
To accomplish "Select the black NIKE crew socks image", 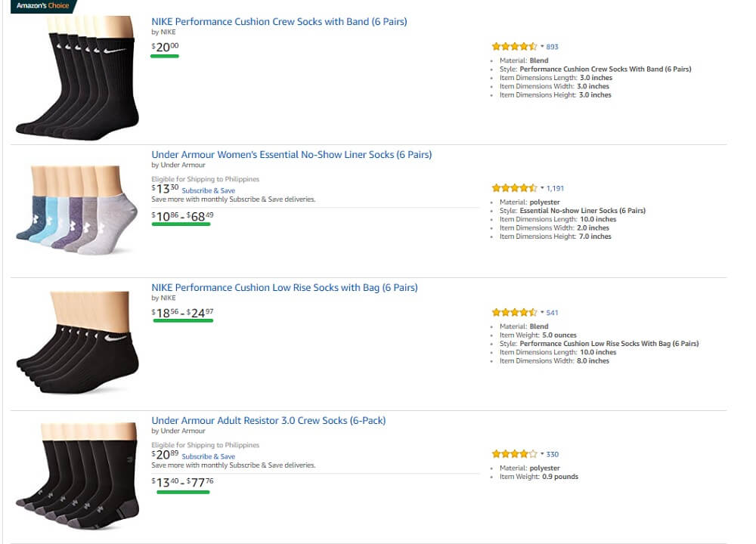I will coord(77,78).
